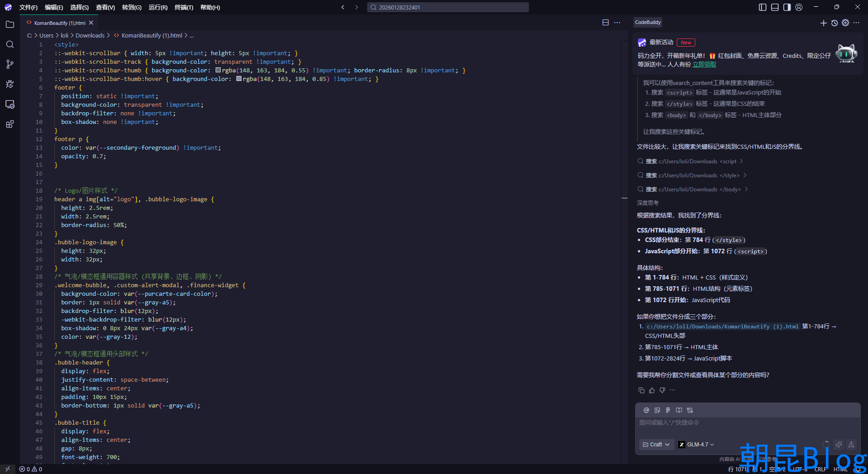Image resolution: width=868 pixels, height=474 pixels.
Task: Open the GLM-4.7 model dropdown
Action: point(697,445)
